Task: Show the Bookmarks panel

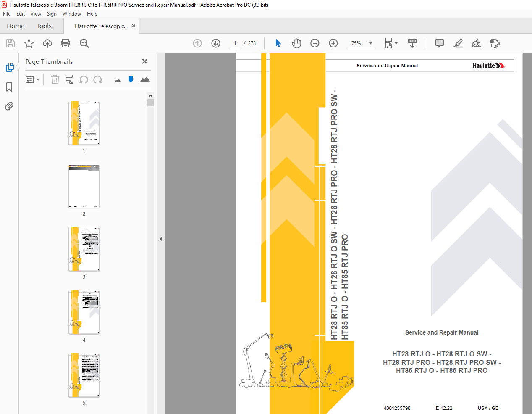Action: [x=9, y=87]
